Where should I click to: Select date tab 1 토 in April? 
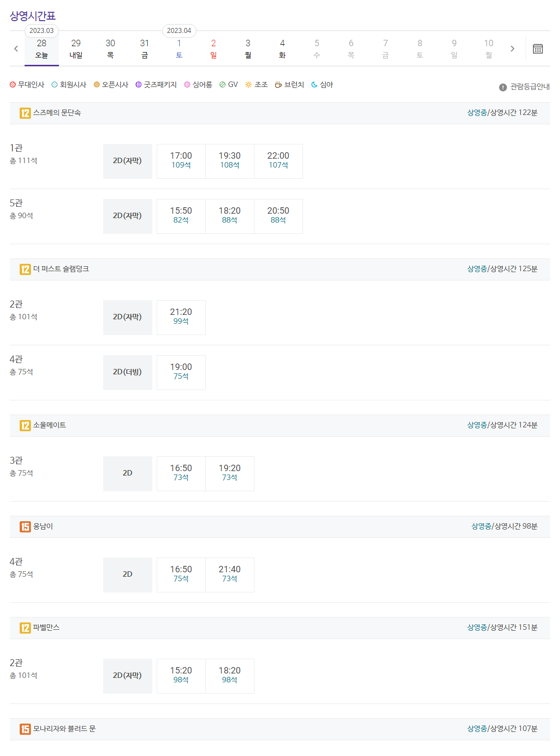[x=179, y=49]
